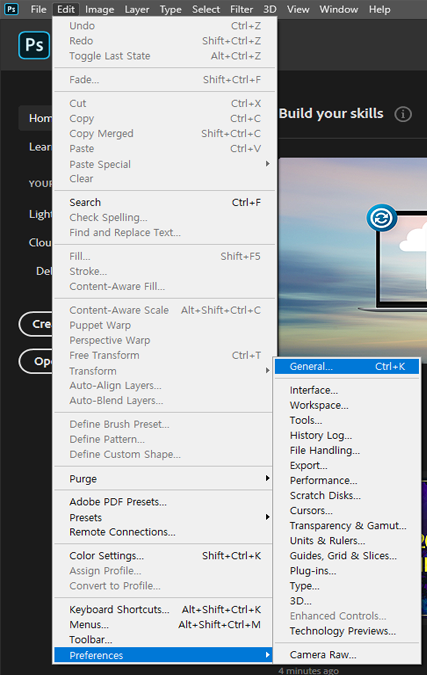This screenshot has height=675, width=427.
Task: Open 3D preferences in submenu
Action: (x=347, y=601)
